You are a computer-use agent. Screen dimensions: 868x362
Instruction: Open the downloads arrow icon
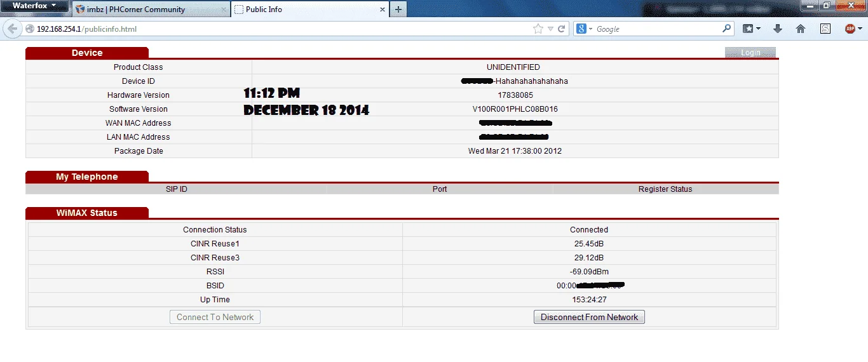point(777,29)
